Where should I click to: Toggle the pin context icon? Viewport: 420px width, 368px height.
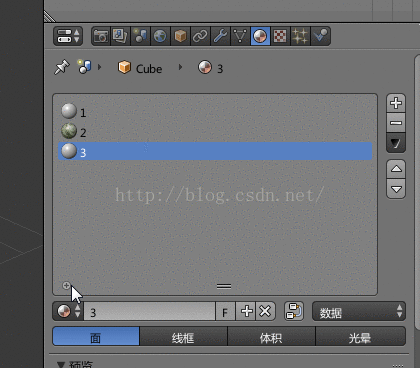(x=62, y=67)
